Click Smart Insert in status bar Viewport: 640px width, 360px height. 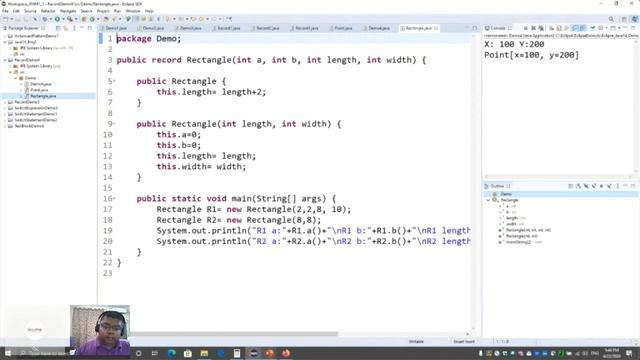[464, 341]
